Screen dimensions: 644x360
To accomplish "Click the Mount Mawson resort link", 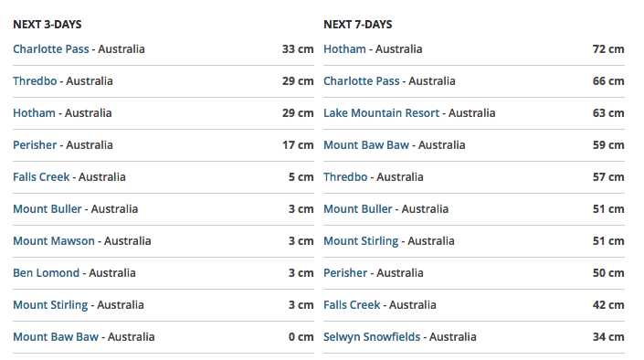I will click(x=54, y=241).
